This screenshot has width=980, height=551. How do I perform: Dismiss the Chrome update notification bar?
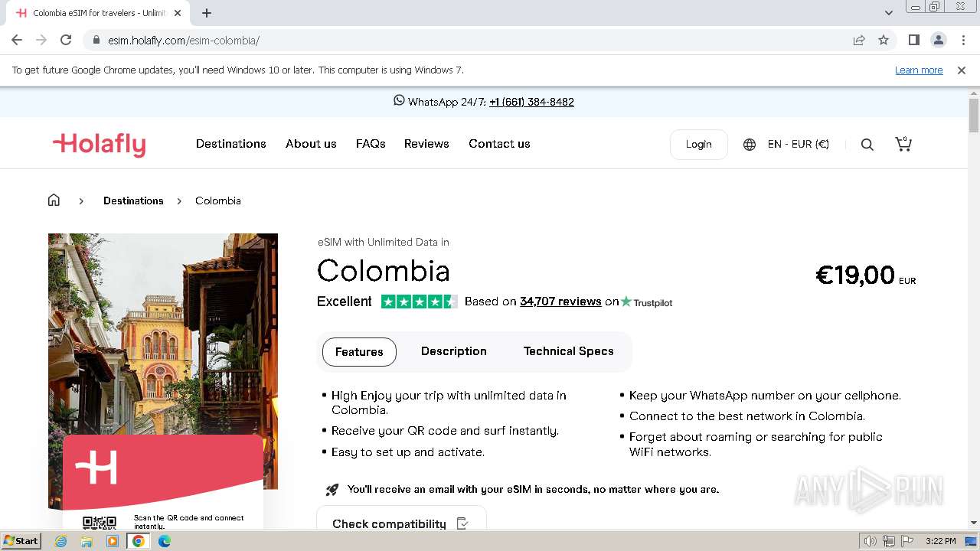tap(962, 70)
